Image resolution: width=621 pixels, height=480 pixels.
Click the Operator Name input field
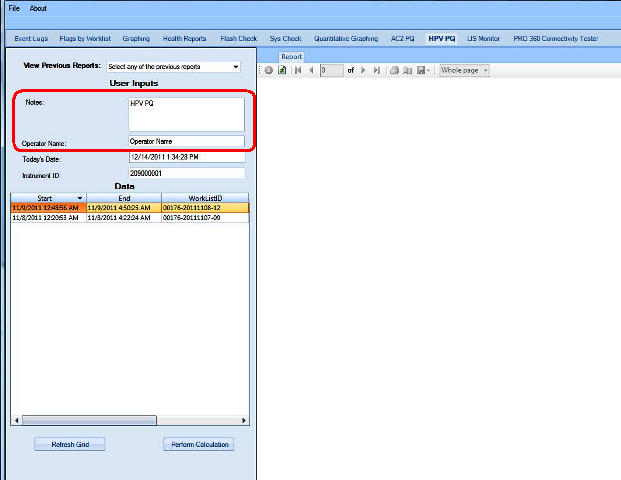pyautogui.click(x=186, y=141)
